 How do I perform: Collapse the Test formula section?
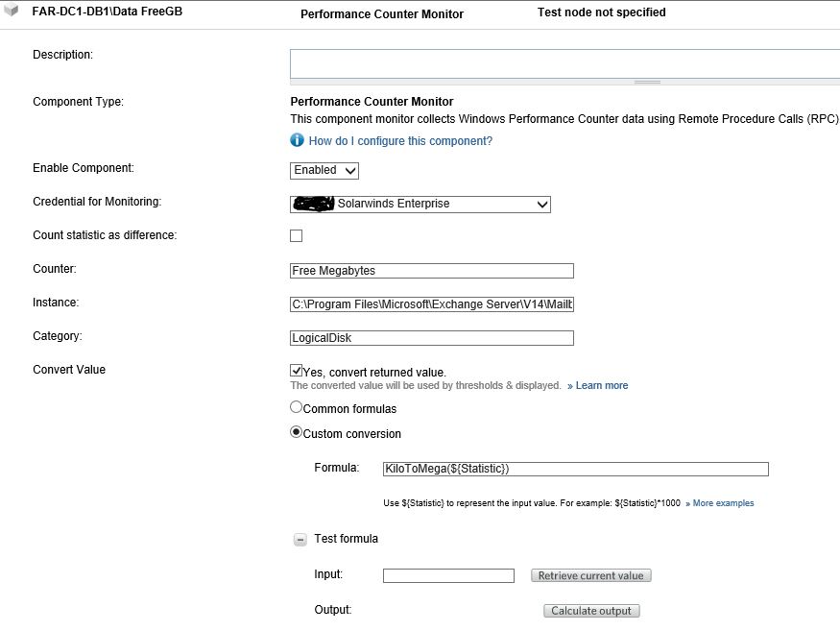click(300, 540)
